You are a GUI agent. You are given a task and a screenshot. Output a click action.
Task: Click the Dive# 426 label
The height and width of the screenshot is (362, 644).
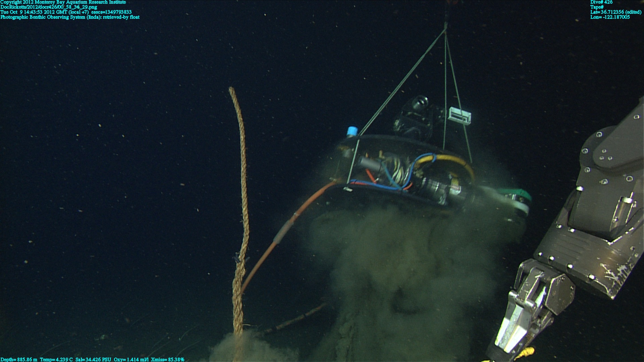pyautogui.click(x=601, y=2)
